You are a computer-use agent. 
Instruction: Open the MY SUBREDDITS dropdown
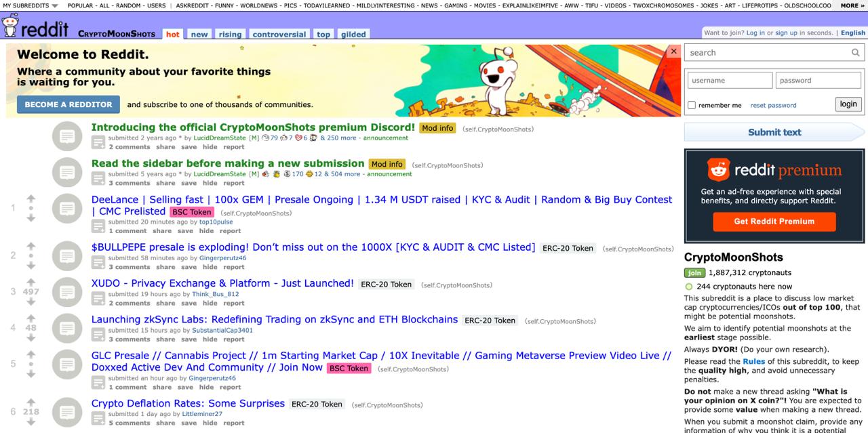(31, 5)
